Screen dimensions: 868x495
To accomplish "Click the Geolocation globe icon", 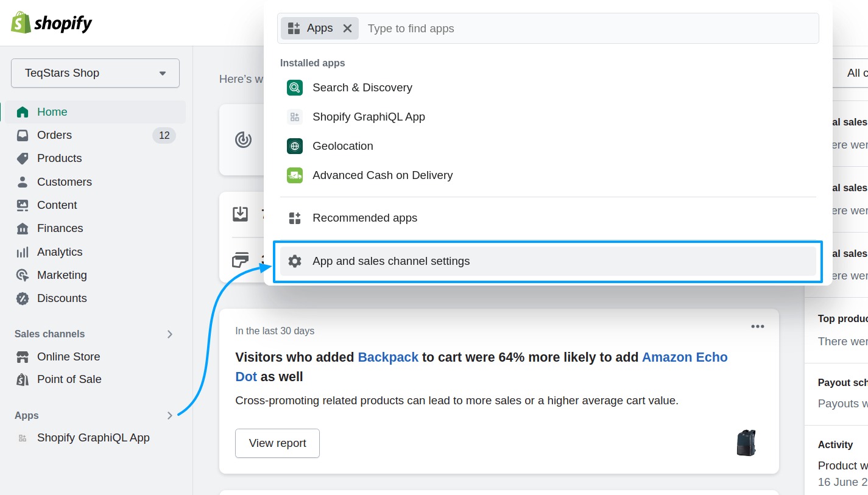I will (295, 146).
